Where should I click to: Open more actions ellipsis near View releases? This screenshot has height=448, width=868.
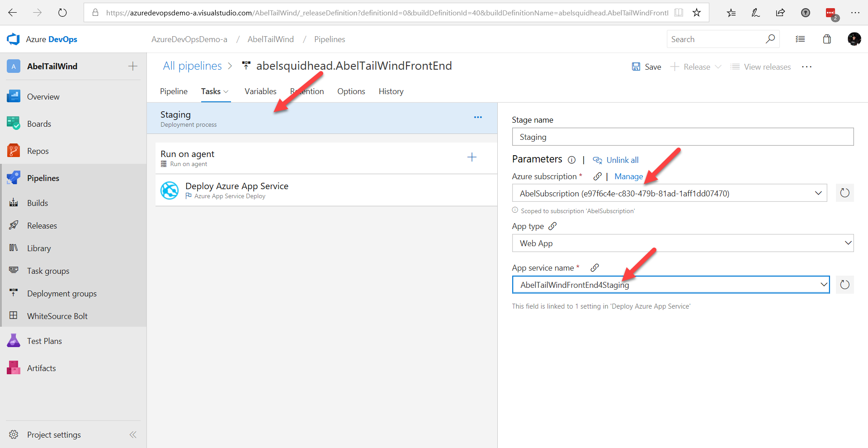tap(807, 67)
